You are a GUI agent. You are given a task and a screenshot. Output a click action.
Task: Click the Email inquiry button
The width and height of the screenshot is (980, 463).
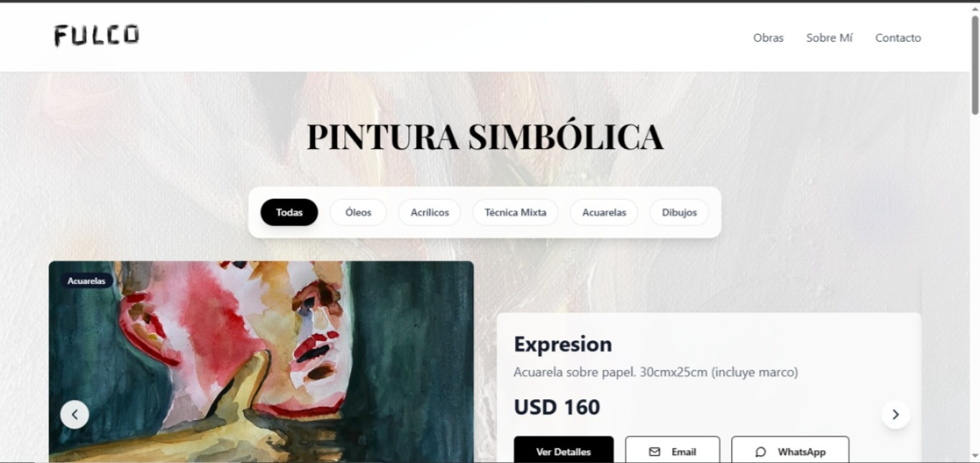pos(673,451)
